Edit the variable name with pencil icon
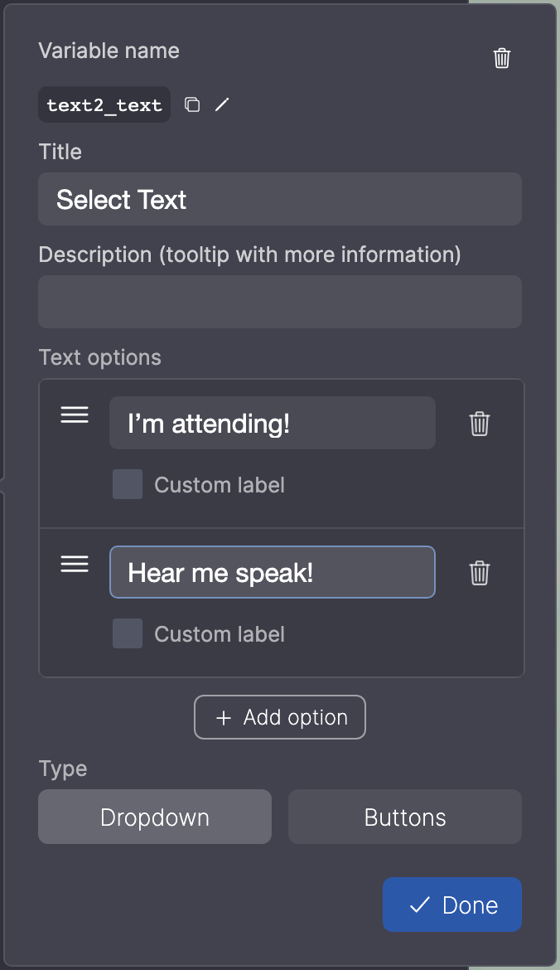 click(222, 104)
